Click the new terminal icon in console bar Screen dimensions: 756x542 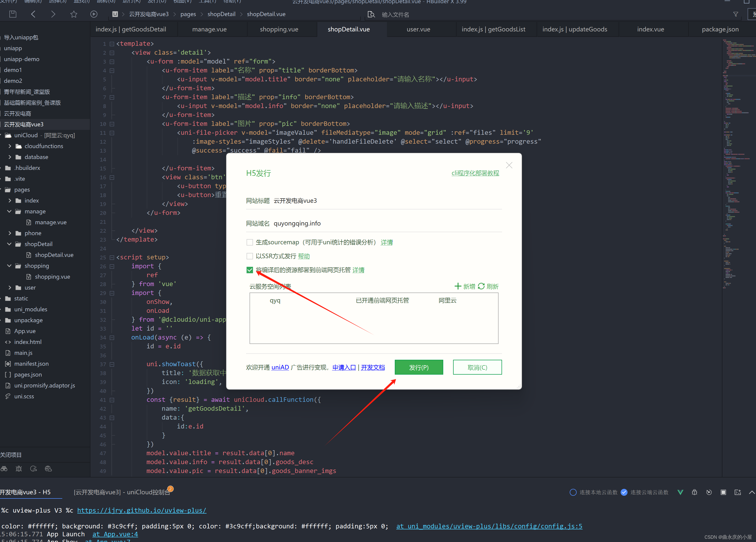(x=738, y=492)
